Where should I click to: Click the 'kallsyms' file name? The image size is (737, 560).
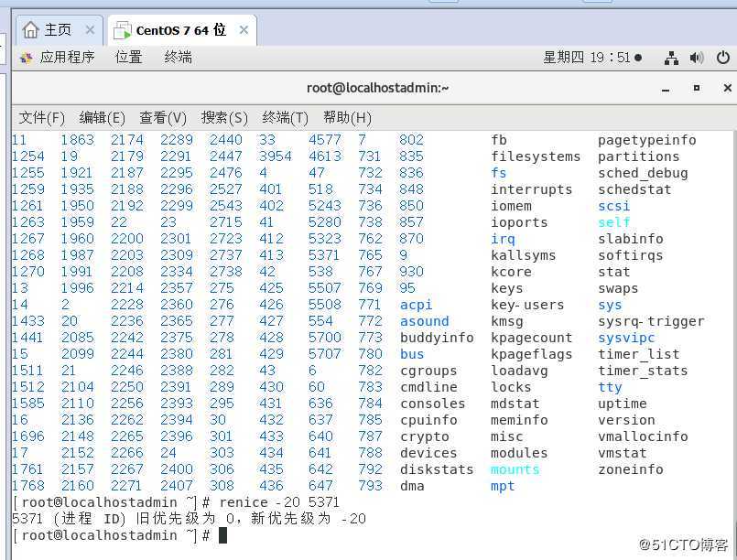pos(523,255)
